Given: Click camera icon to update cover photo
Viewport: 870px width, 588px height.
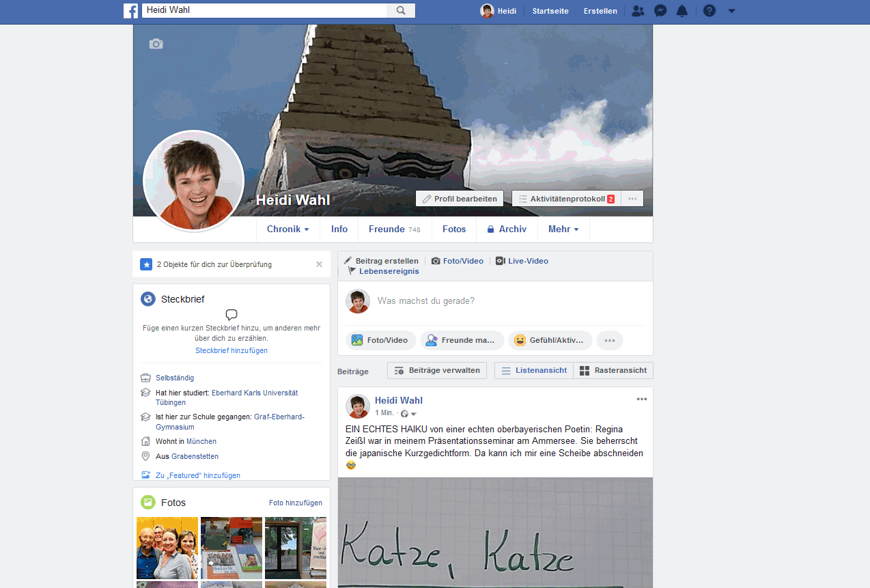Looking at the screenshot, I should (156, 44).
